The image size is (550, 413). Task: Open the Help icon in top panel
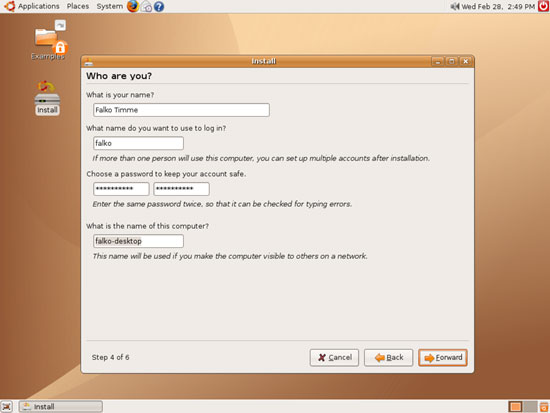pos(159,6)
